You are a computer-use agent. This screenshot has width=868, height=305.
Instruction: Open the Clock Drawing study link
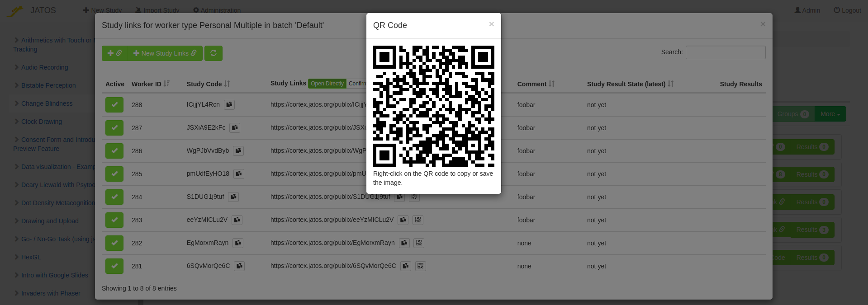pos(42,122)
